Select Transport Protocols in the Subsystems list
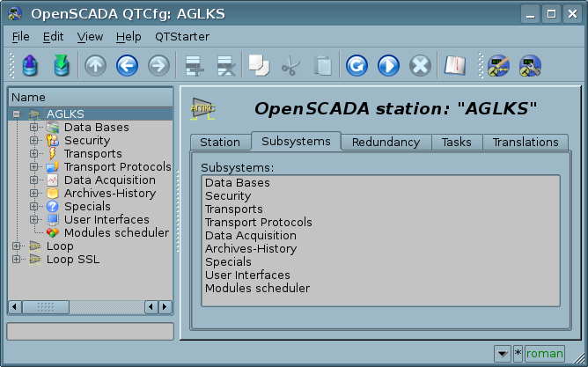This screenshot has width=588, height=367. 249,223
